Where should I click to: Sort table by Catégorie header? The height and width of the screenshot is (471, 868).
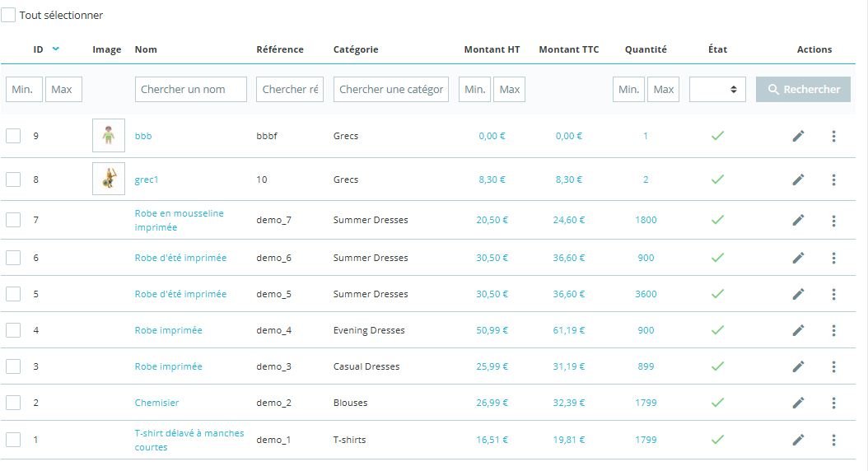point(356,49)
